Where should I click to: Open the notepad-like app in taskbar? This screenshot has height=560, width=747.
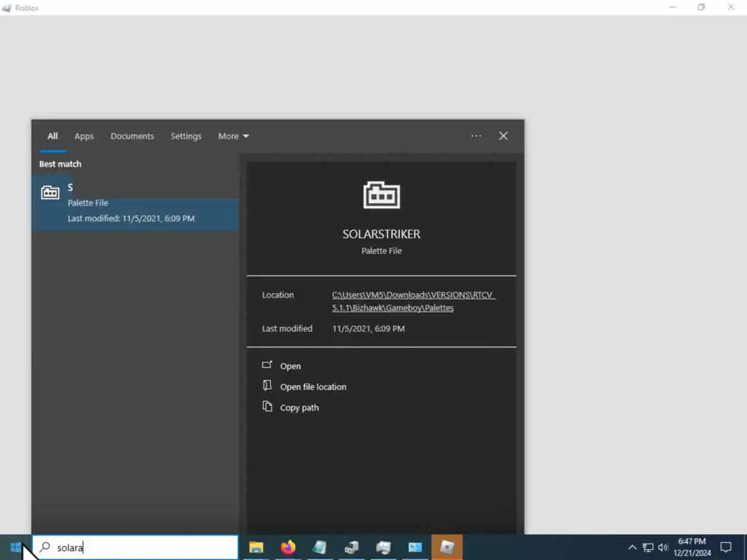320,548
